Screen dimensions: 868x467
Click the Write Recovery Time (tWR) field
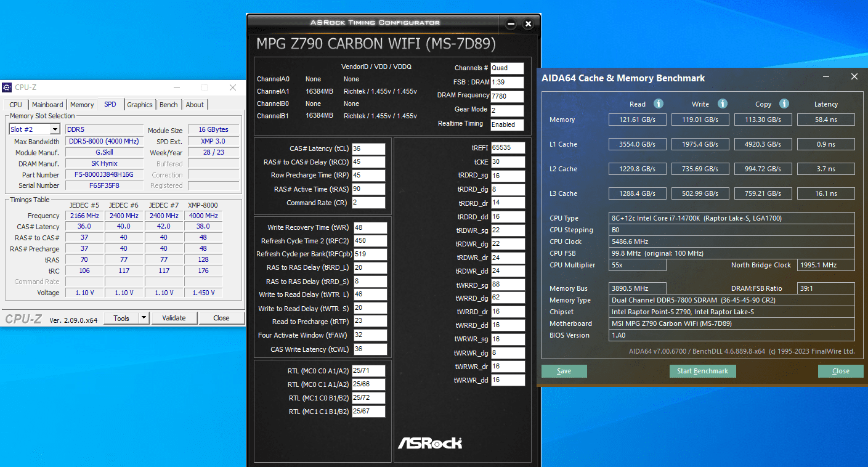point(370,227)
